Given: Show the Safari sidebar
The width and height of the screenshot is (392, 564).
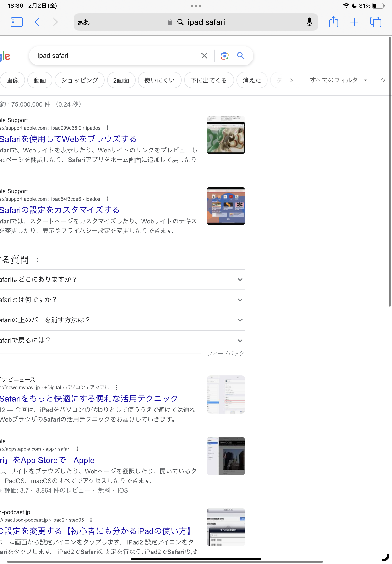Looking at the screenshot, I should click(17, 22).
